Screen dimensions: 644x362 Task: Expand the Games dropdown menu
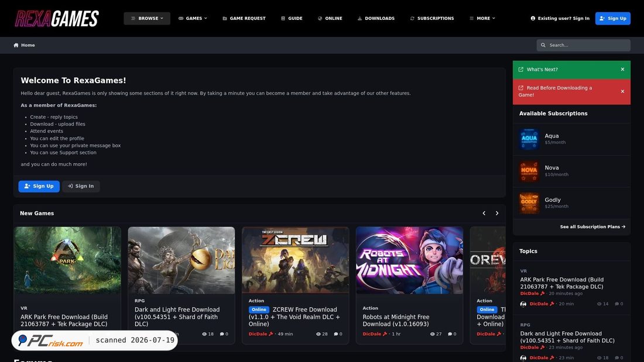pyautogui.click(x=193, y=19)
